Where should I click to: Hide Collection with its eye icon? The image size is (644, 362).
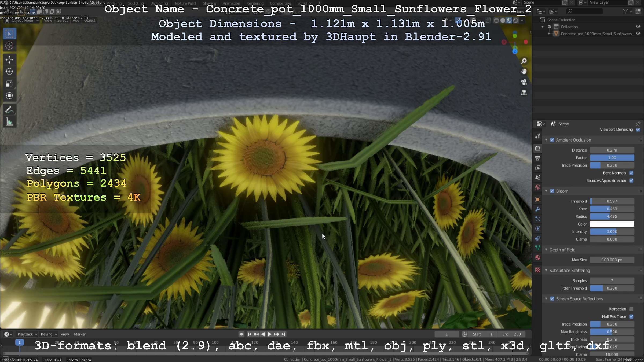pos(638,27)
